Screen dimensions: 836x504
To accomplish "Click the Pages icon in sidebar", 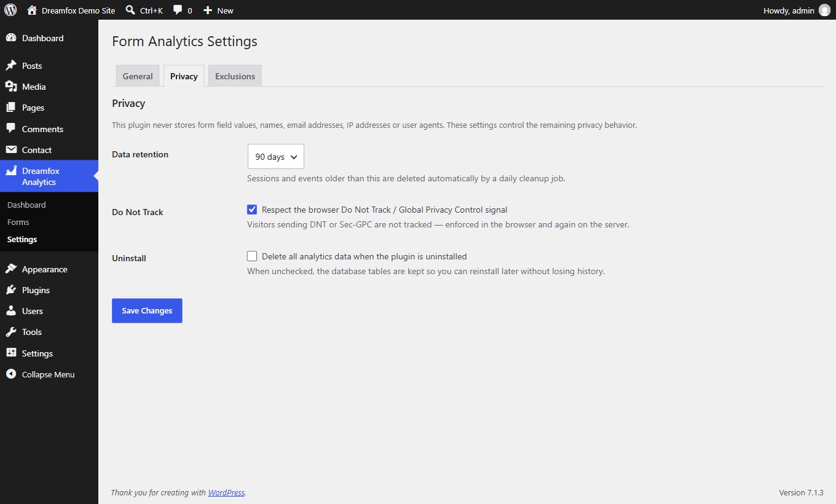I will click(11, 108).
